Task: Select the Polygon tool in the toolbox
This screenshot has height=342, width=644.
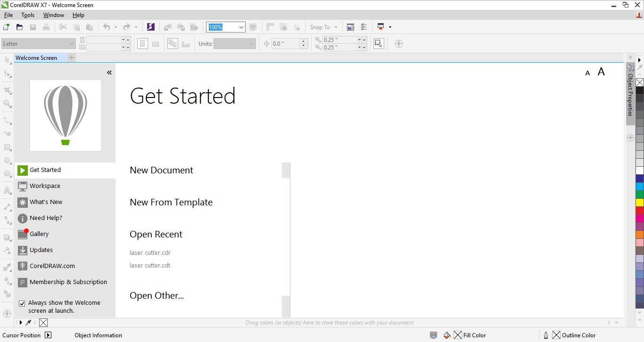Action: [x=7, y=173]
